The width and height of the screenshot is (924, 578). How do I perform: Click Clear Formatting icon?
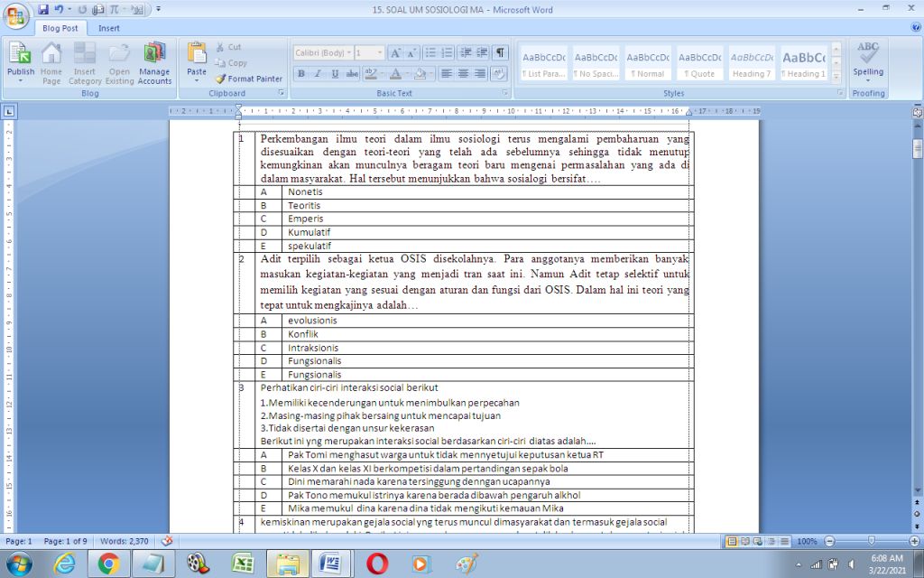[x=498, y=74]
